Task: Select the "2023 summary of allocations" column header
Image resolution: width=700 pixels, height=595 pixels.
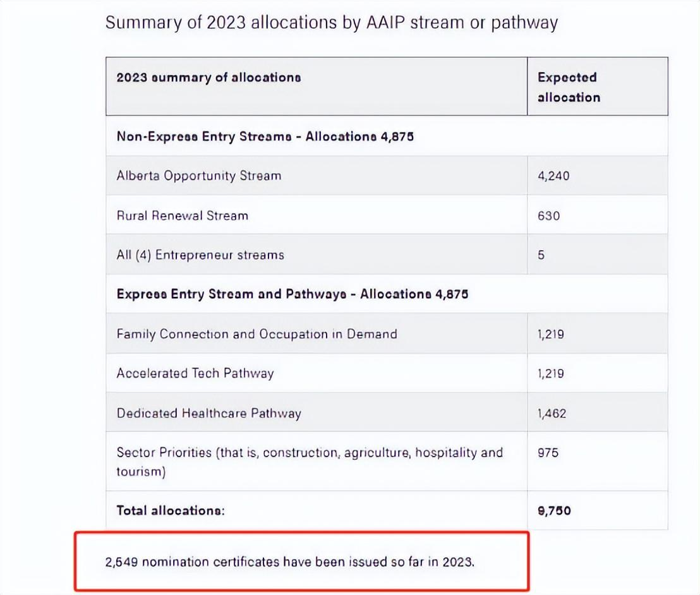Action: pos(208,78)
